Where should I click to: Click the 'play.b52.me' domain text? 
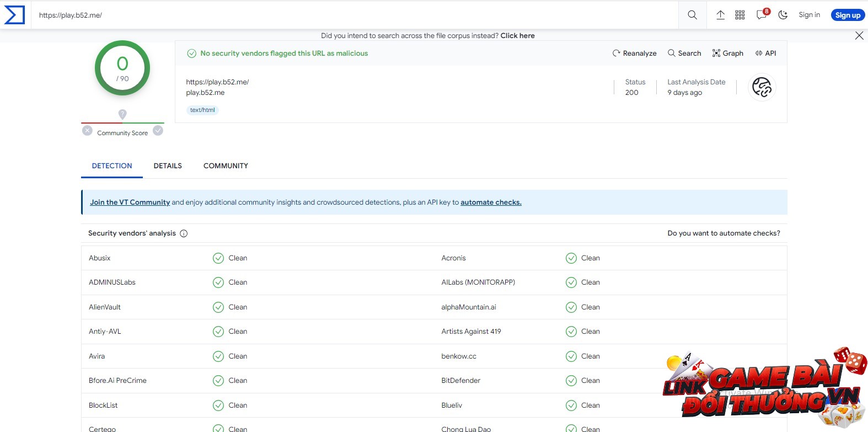click(205, 93)
